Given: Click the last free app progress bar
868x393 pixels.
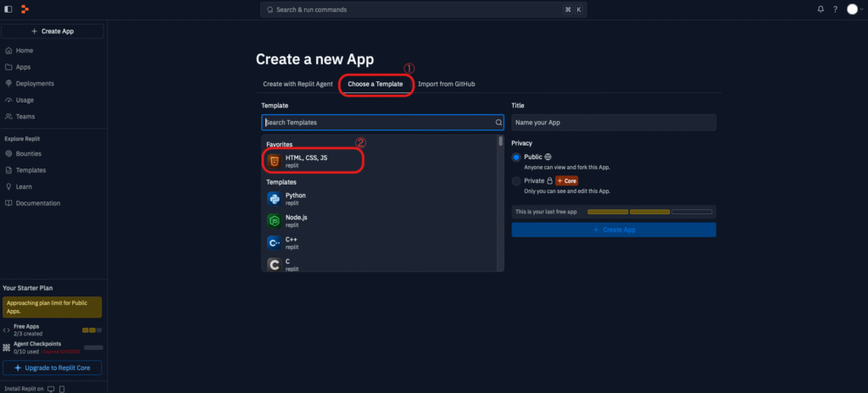Looking at the screenshot, I should point(649,212).
